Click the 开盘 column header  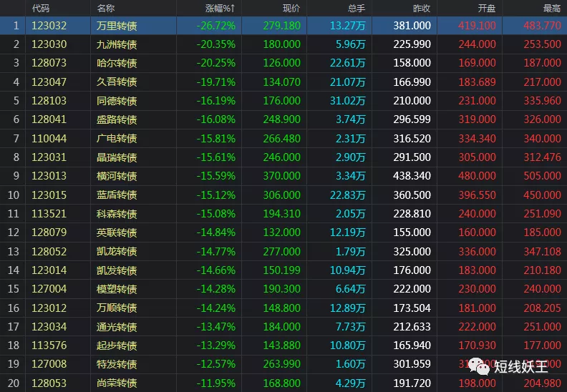[486, 8]
